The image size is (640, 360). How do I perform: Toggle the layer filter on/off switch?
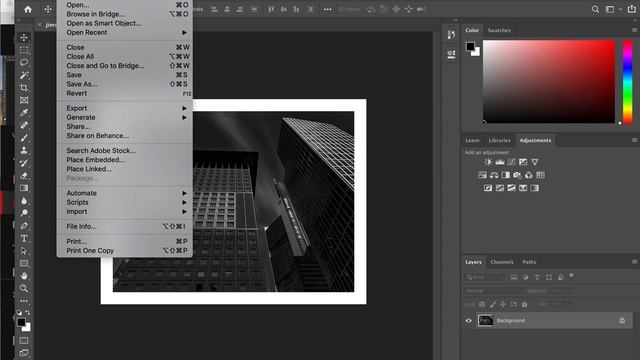[571, 276]
